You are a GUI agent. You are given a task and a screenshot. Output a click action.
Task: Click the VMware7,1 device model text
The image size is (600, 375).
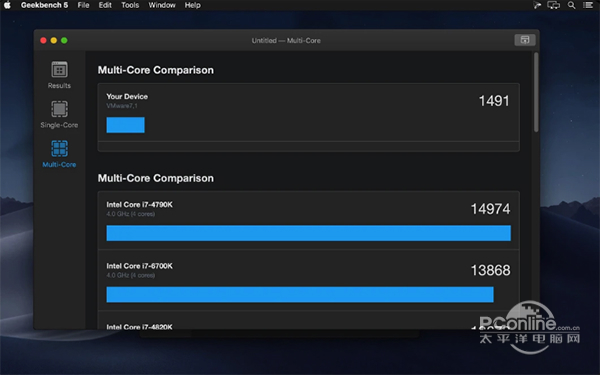point(122,106)
